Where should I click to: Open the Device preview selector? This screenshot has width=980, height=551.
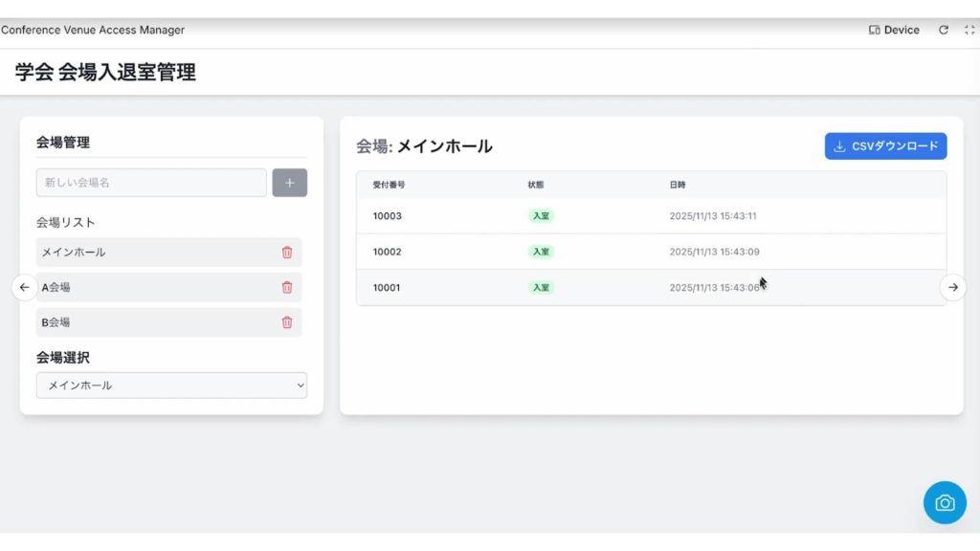coord(894,30)
